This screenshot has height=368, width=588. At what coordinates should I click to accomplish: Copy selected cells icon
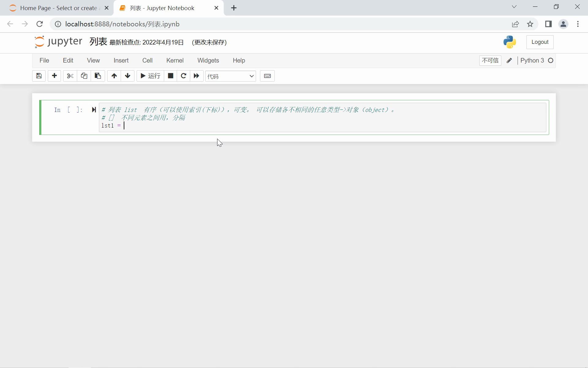(x=84, y=76)
